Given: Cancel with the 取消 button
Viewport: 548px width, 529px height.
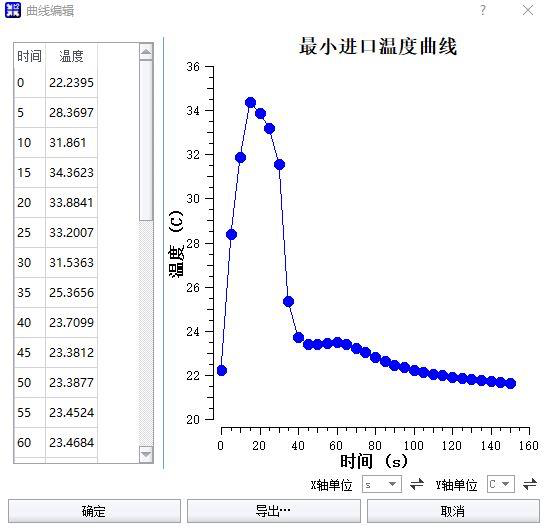Looking at the screenshot, I should [x=453, y=511].
